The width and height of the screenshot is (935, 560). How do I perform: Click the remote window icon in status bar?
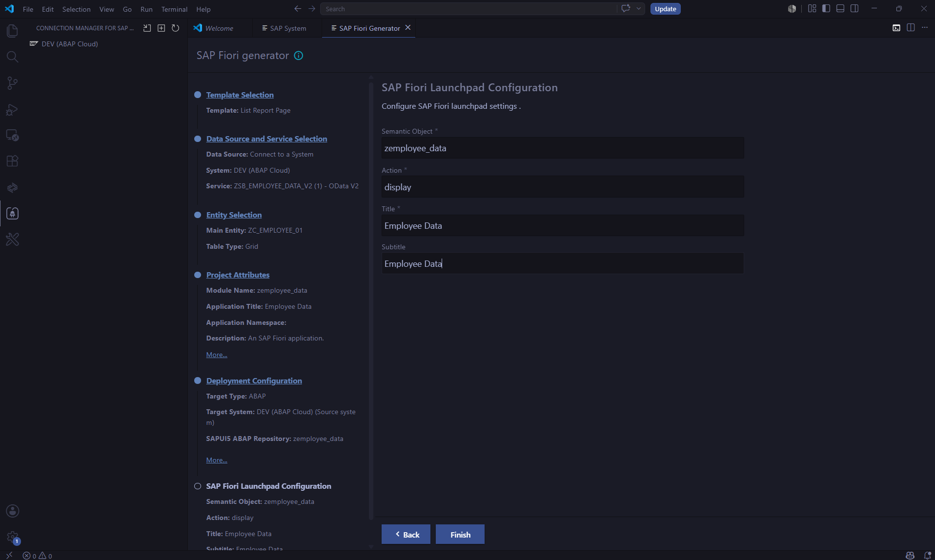tap(9, 556)
